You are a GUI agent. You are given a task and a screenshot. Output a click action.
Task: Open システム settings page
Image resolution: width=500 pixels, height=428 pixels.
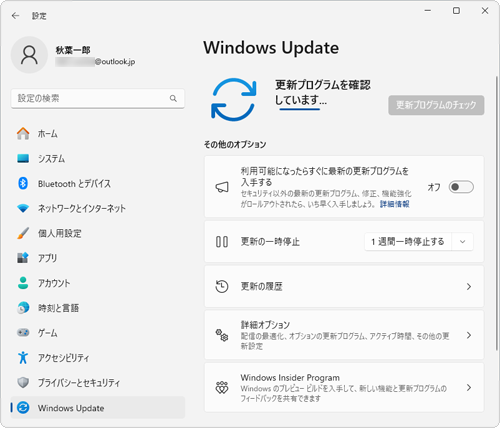tap(98, 158)
